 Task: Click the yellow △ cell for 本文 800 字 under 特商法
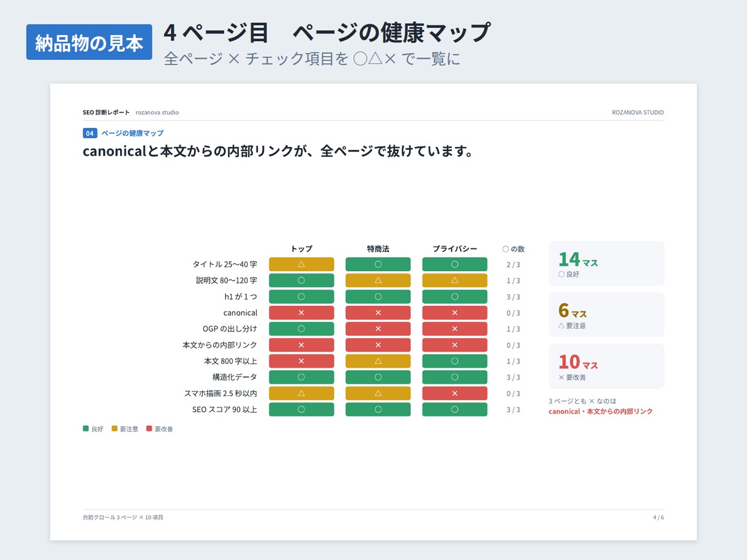pos(378,361)
